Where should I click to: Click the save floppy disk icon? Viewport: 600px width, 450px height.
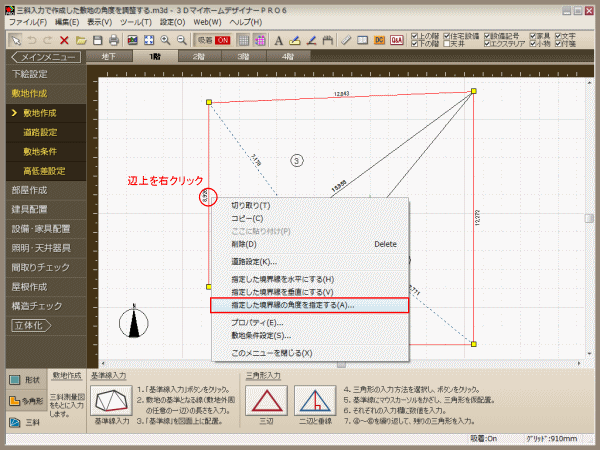[x=98, y=39]
